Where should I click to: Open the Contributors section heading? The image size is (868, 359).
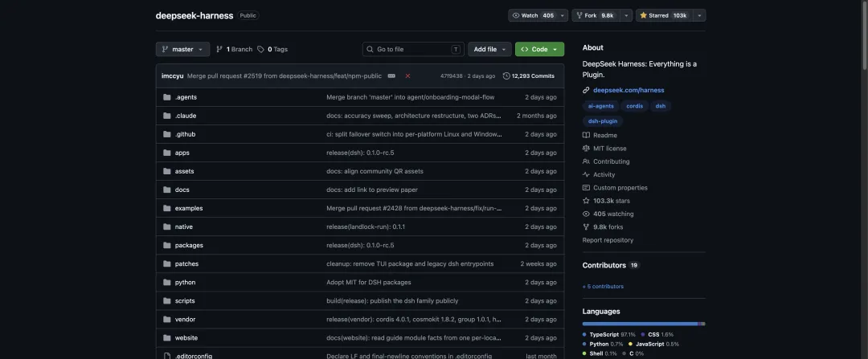click(604, 266)
